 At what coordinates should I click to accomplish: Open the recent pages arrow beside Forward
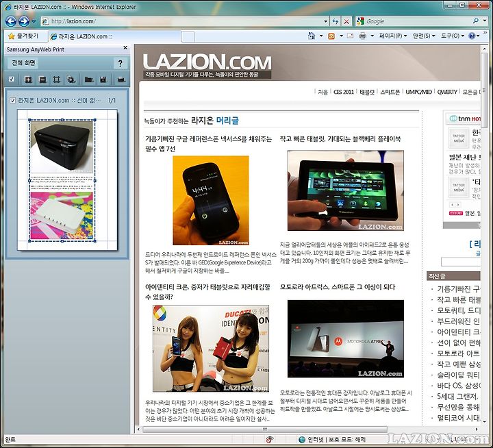(x=34, y=21)
